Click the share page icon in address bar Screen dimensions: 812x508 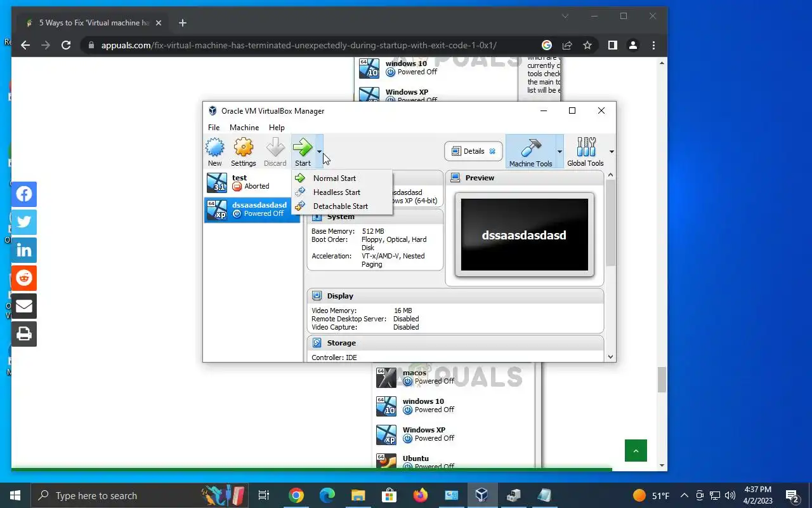click(567, 45)
